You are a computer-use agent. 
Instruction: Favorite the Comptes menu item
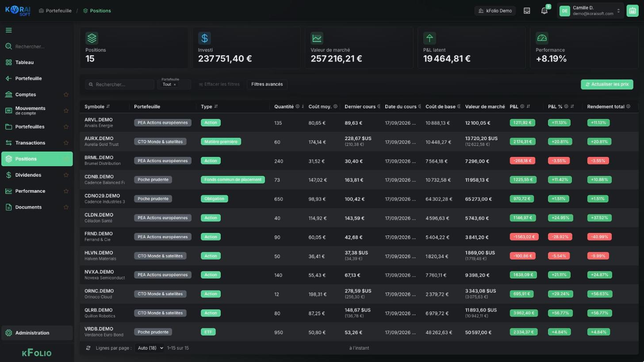66,95
